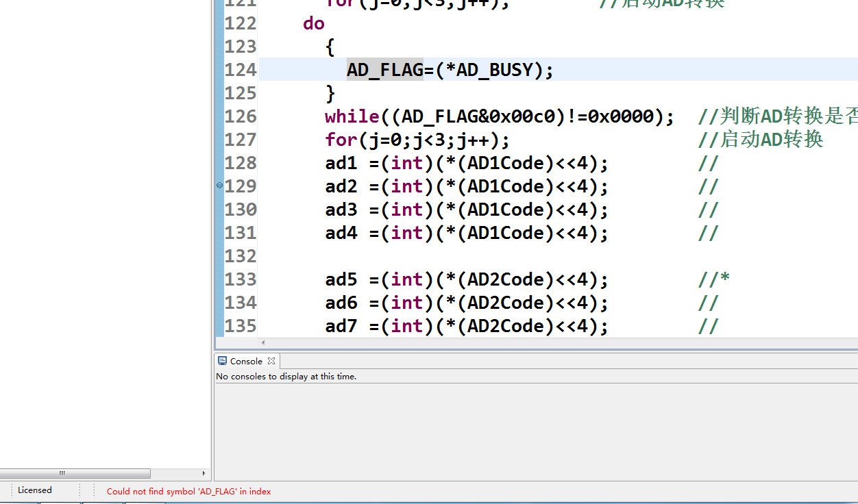The height and width of the screenshot is (504, 858).
Task: Click the marker beside line 129
Action: tap(219, 185)
